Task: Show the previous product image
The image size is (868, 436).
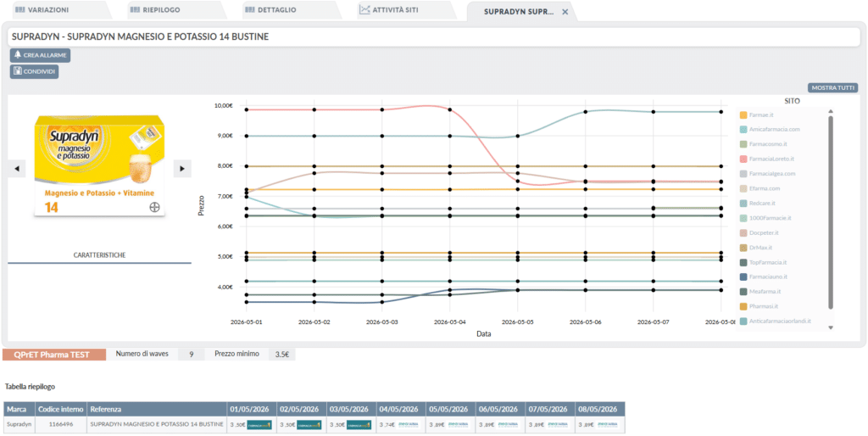Action: (x=17, y=169)
